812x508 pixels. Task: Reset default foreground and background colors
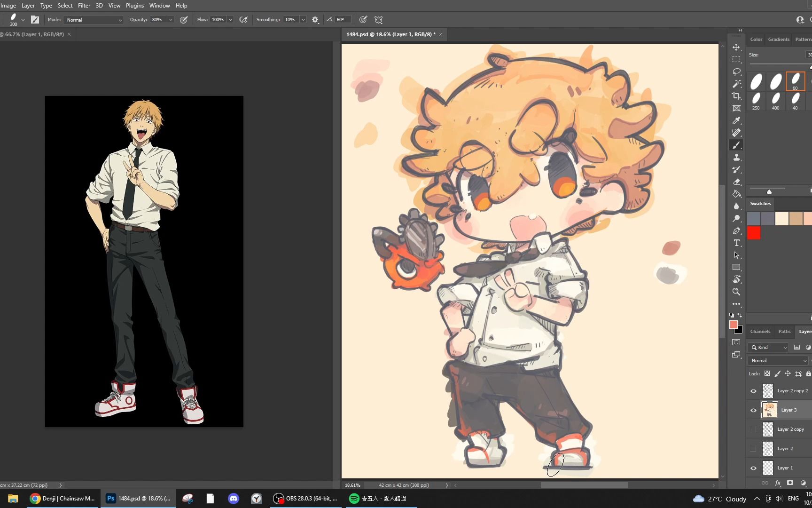pyautogui.click(x=732, y=315)
